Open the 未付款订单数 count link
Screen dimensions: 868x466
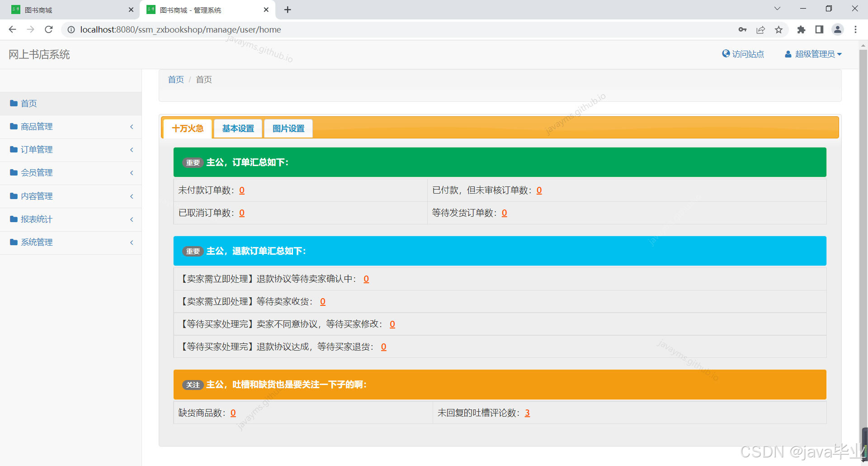click(x=242, y=190)
